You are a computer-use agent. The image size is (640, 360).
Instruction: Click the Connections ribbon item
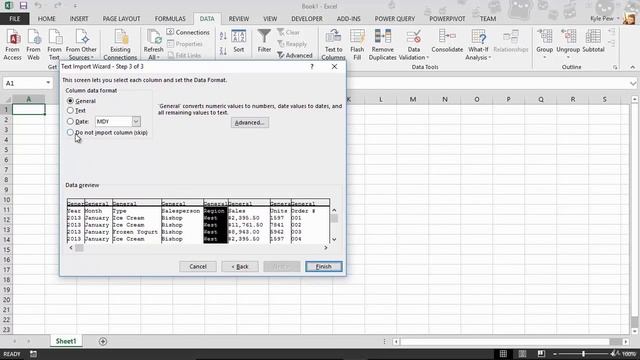pyautogui.click(x=188, y=32)
